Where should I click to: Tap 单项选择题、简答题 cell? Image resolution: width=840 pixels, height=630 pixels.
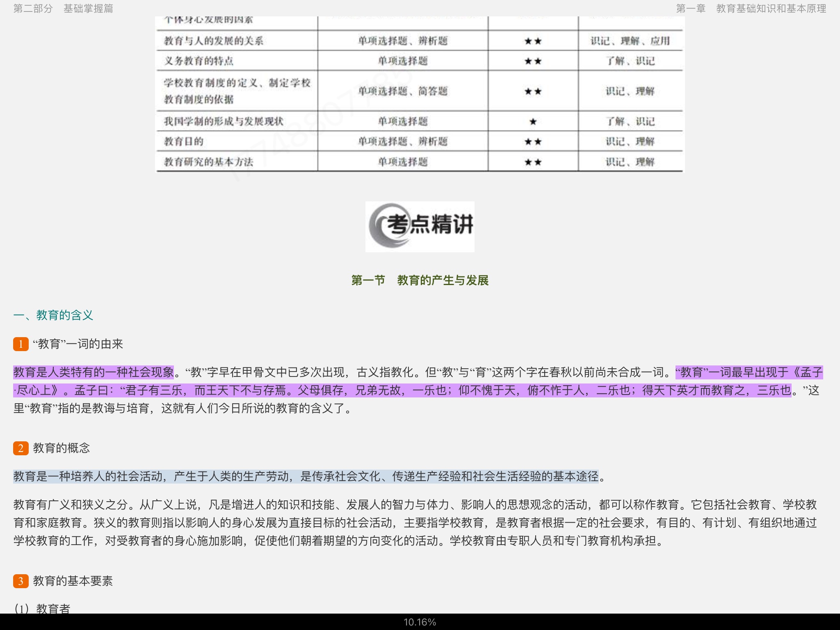tap(403, 91)
